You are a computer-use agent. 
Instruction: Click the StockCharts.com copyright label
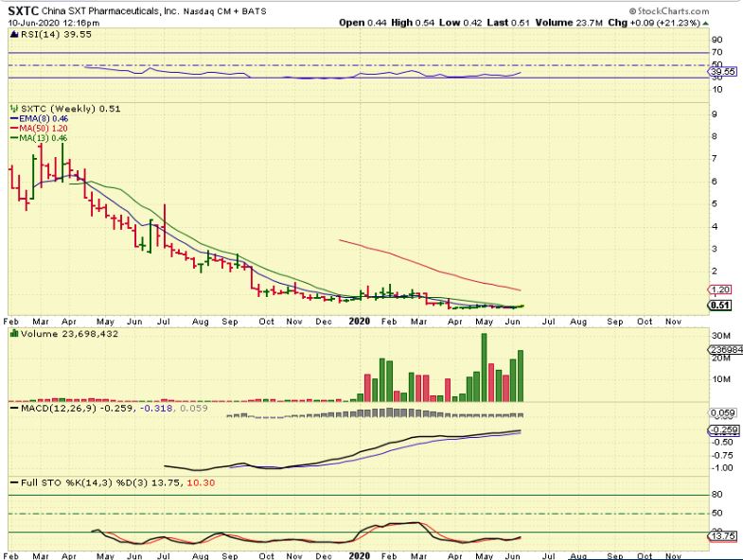(x=669, y=11)
